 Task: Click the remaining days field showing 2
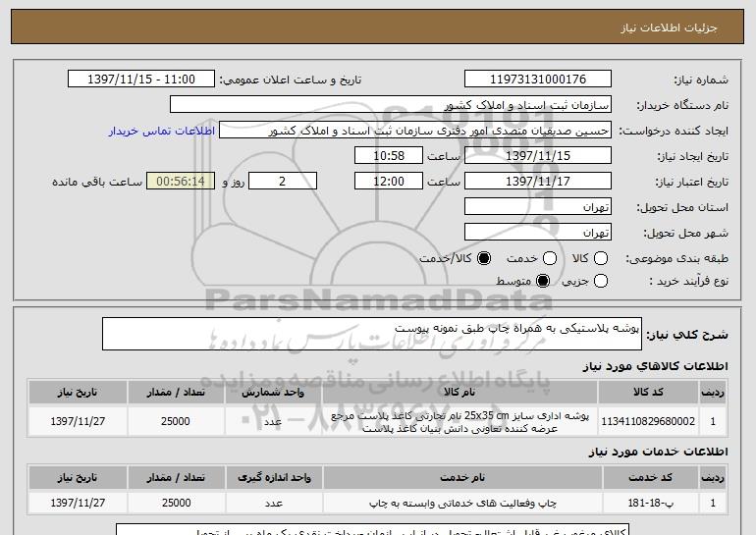pos(283,182)
